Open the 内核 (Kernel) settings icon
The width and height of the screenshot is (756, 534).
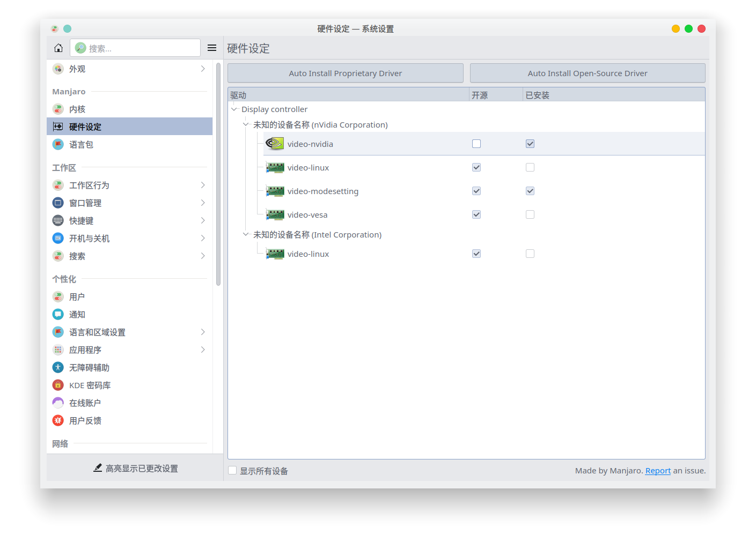tap(58, 109)
